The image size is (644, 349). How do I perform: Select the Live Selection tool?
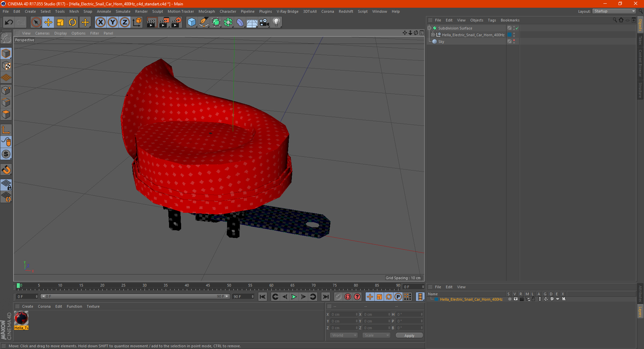point(36,22)
